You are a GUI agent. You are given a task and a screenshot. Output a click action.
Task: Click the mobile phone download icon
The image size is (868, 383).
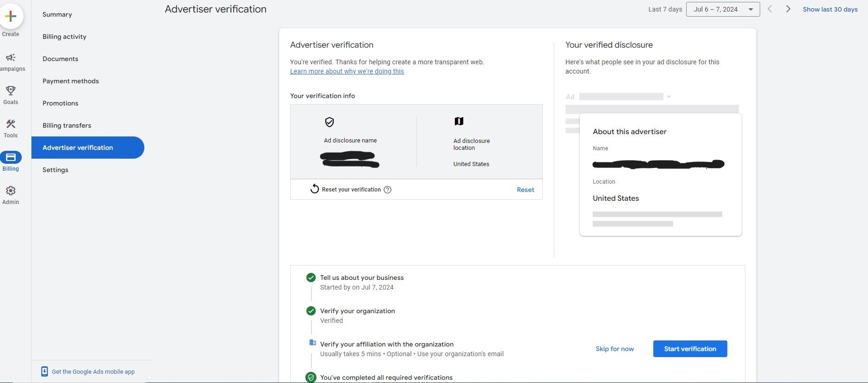coord(44,371)
